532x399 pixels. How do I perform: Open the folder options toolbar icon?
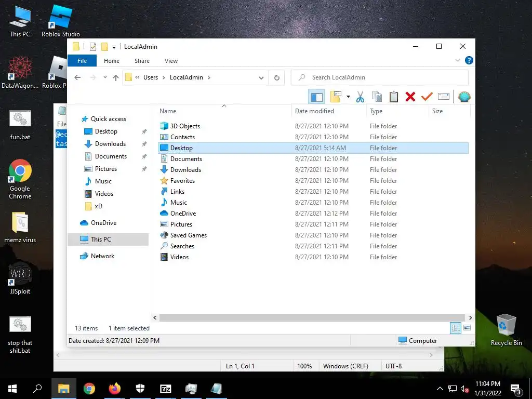pyautogui.click(x=336, y=97)
